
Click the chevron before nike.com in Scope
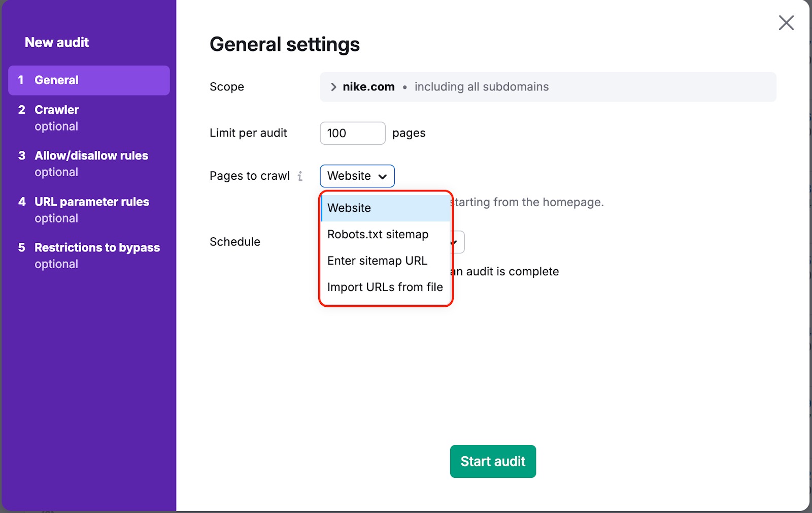click(333, 86)
